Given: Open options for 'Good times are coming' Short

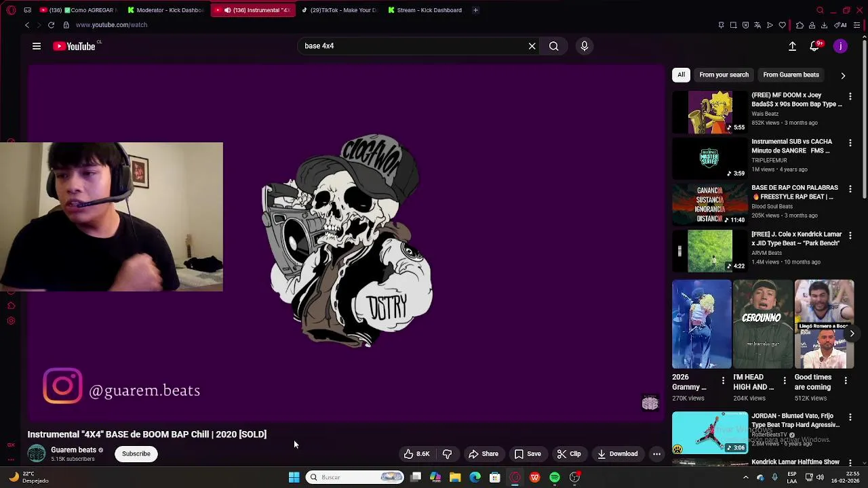Looking at the screenshot, I should (846, 381).
